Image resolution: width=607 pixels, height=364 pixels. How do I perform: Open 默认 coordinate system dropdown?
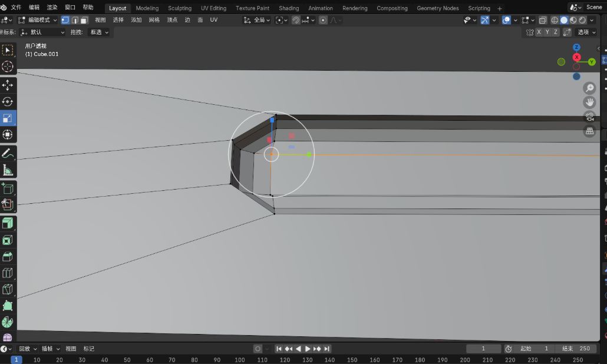click(x=42, y=32)
